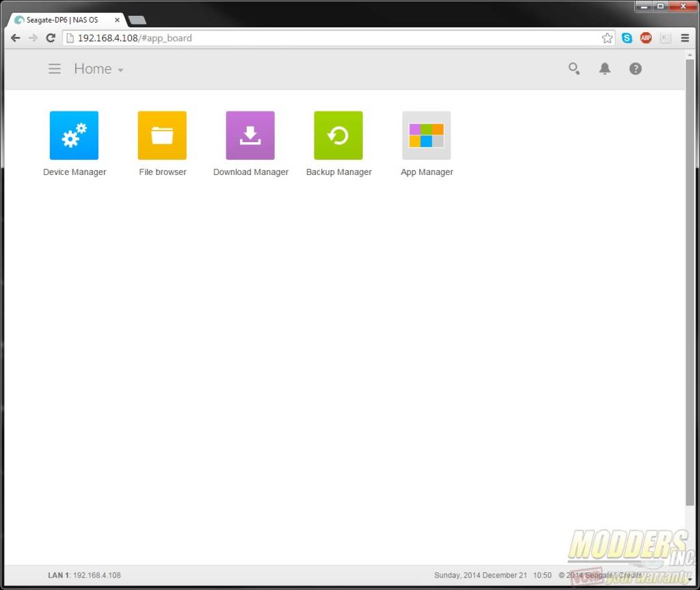This screenshot has width=700, height=590.
Task: Open the Backup Manager icon
Action: (338, 135)
